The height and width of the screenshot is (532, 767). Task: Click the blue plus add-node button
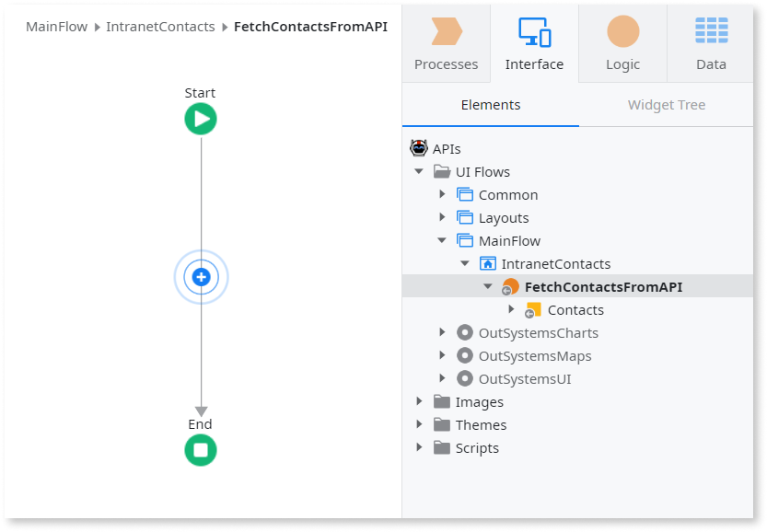coord(201,277)
